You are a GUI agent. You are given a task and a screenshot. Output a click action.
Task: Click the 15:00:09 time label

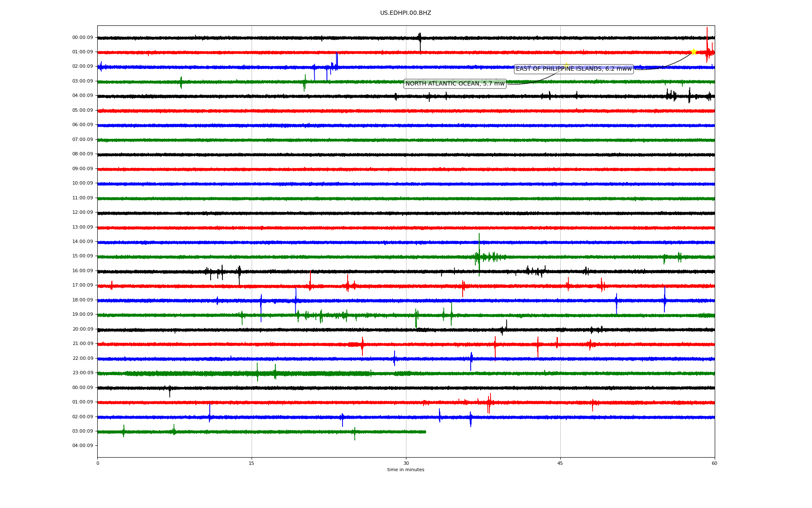tap(82, 256)
